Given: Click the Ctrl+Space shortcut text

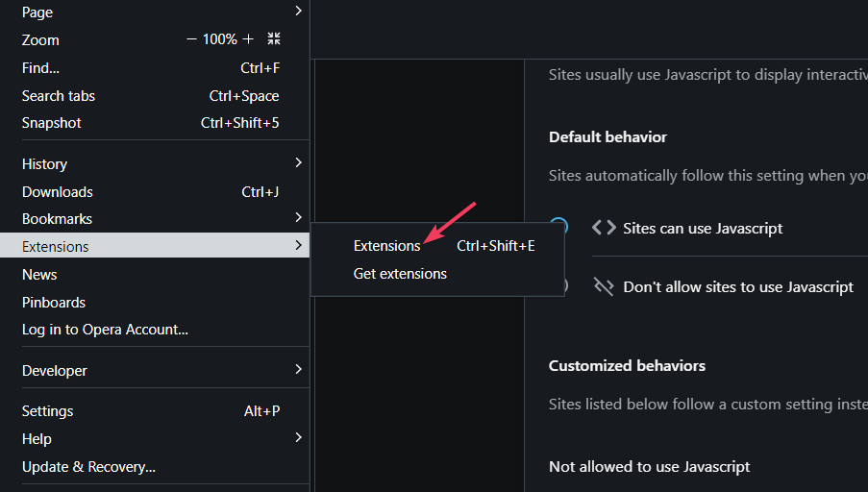Looking at the screenshot, I should (x=244, y=96).
